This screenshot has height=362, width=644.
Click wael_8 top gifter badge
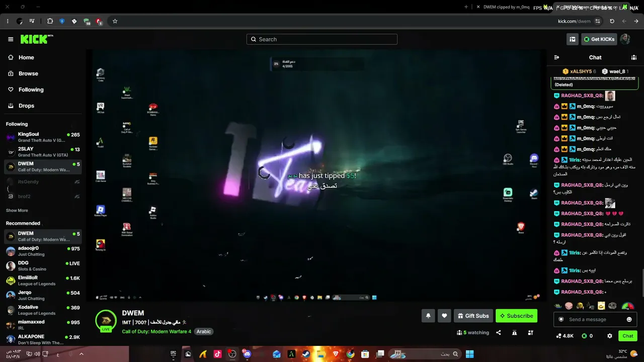click(x=615, y=71)
